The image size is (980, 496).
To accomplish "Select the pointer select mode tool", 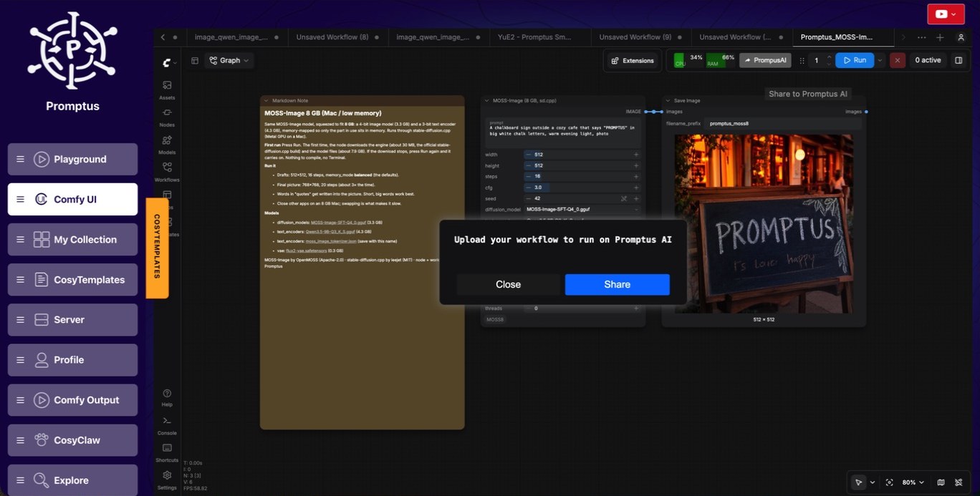I will tap(859, 482).
